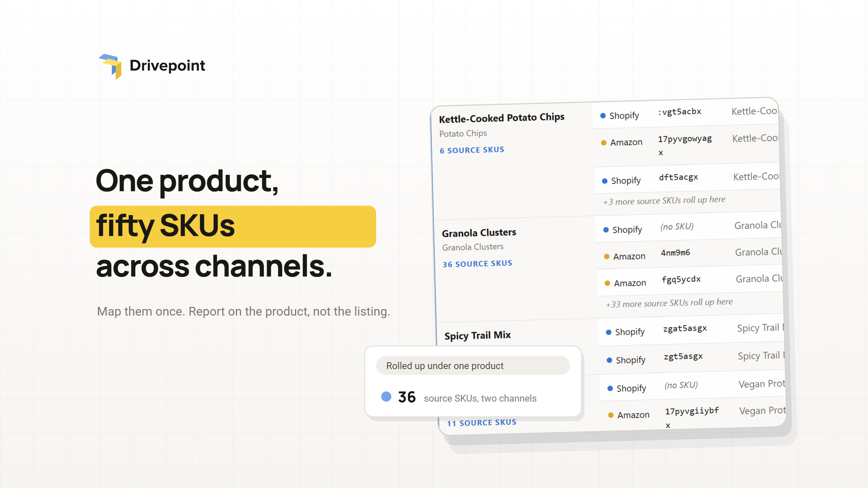Image resolution: width=868 pixels, height=488 pixels.
Task: Click Shopify label in dft5acgx row
Action: (626, 180)
